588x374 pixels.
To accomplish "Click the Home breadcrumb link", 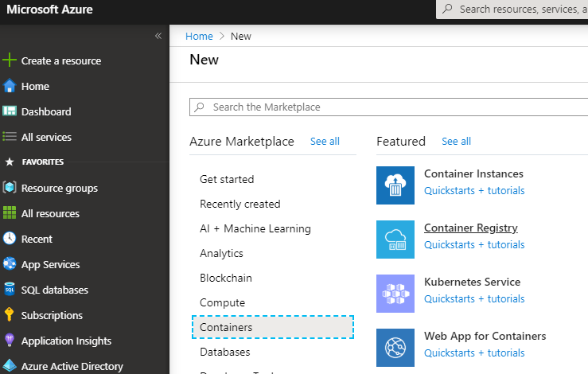I will point(199,36).
